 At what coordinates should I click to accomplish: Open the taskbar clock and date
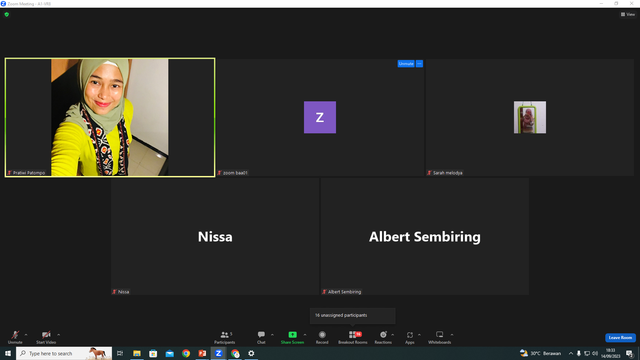(611, 353)
